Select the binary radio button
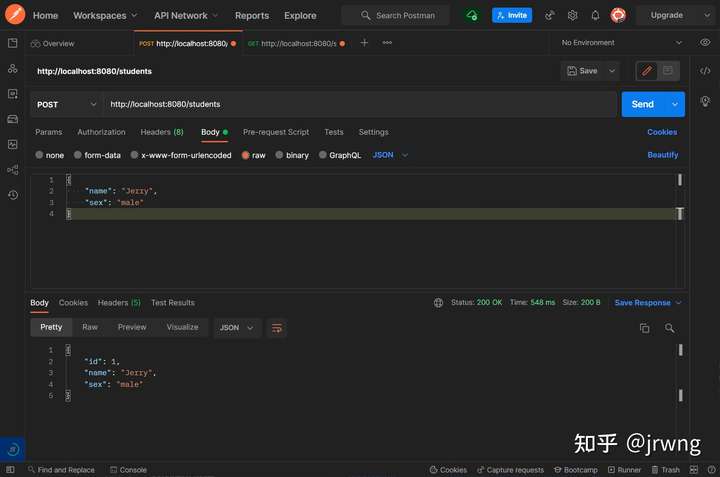The height and width of the screenshot is (477, 720). [x=279, y=155]
